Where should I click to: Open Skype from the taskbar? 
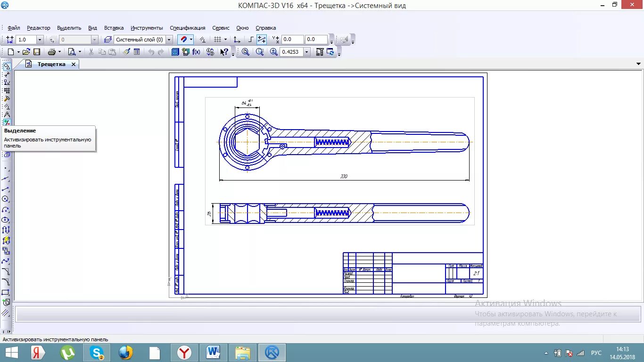click(x=97, y=353)
